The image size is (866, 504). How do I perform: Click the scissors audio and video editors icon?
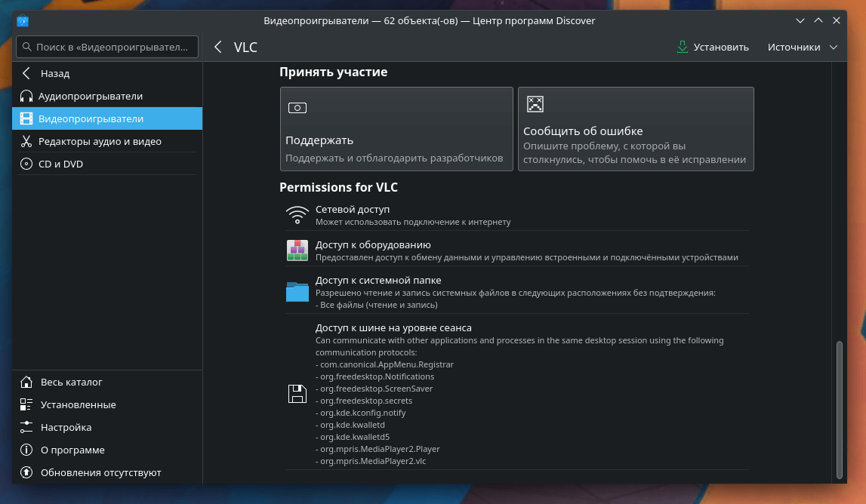click(x=26, y=142)
